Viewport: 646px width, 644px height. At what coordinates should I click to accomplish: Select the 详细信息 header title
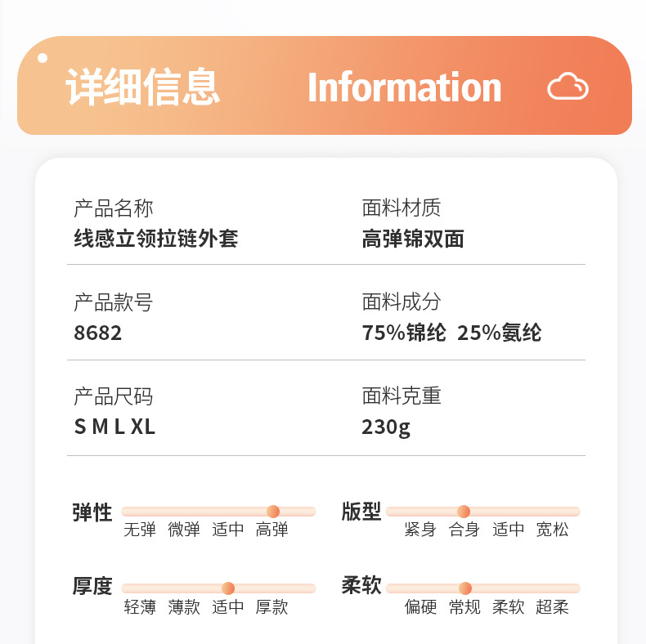143,87
